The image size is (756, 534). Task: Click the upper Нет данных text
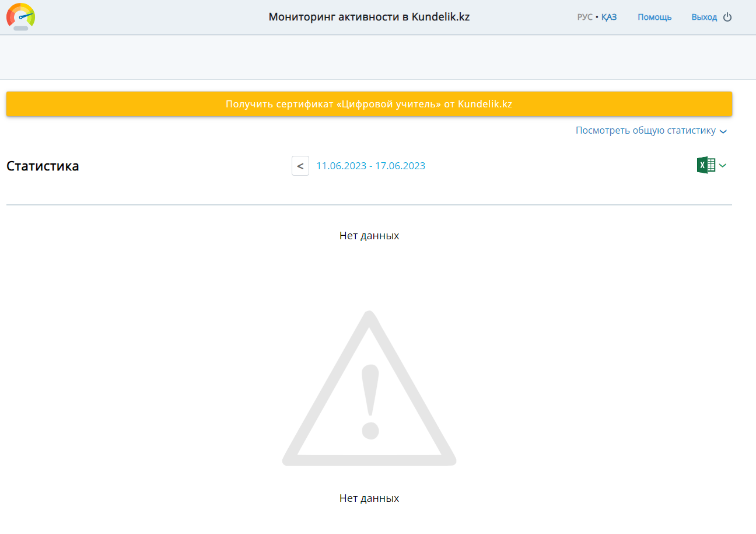tap(369, 236)
